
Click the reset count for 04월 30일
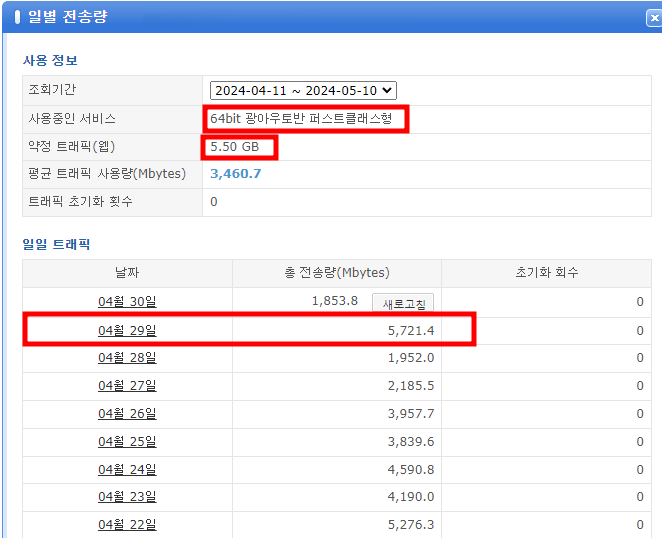tap(640, 302)
